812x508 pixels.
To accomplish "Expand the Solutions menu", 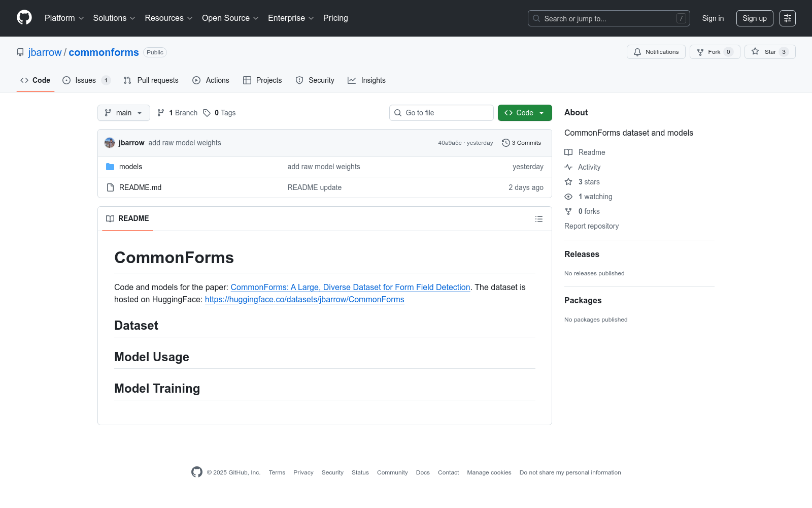I will (x=114, y=18).
